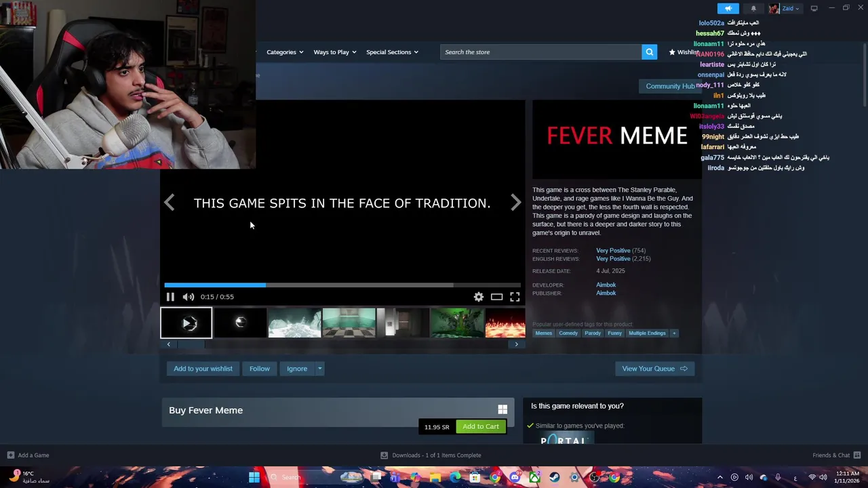Open Microsoft Store from the taskbar
The height and width of the screenshot is (488, 868).
(x=475, y=477)
